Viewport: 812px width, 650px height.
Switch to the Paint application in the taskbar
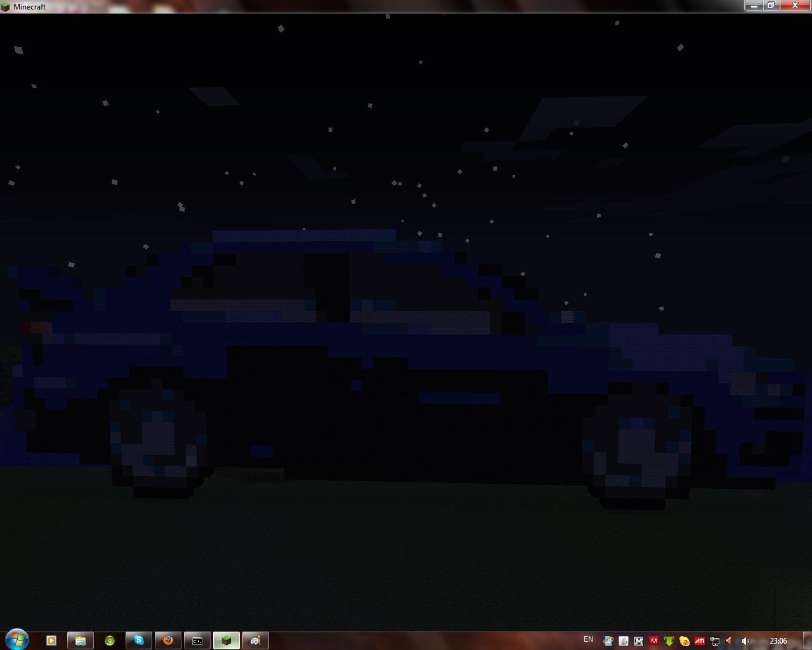(256, 640)
